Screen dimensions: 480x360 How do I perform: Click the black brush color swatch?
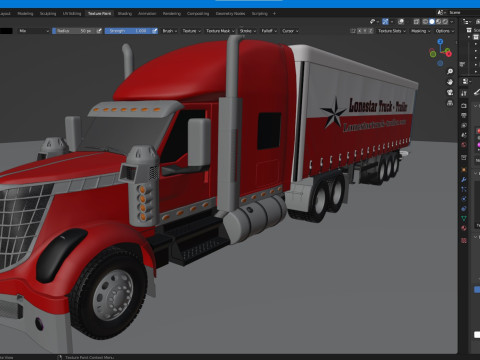[6, 31]
